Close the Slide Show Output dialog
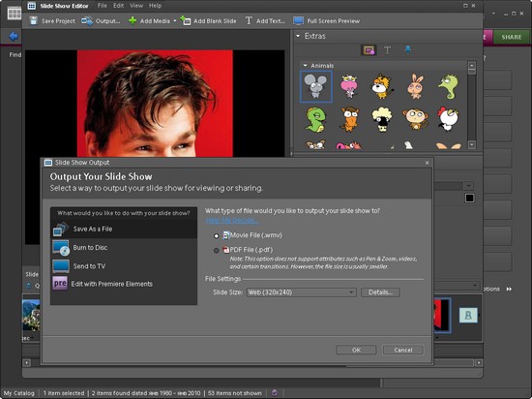This screenshot has height=399, width=532. pos(428,163)
